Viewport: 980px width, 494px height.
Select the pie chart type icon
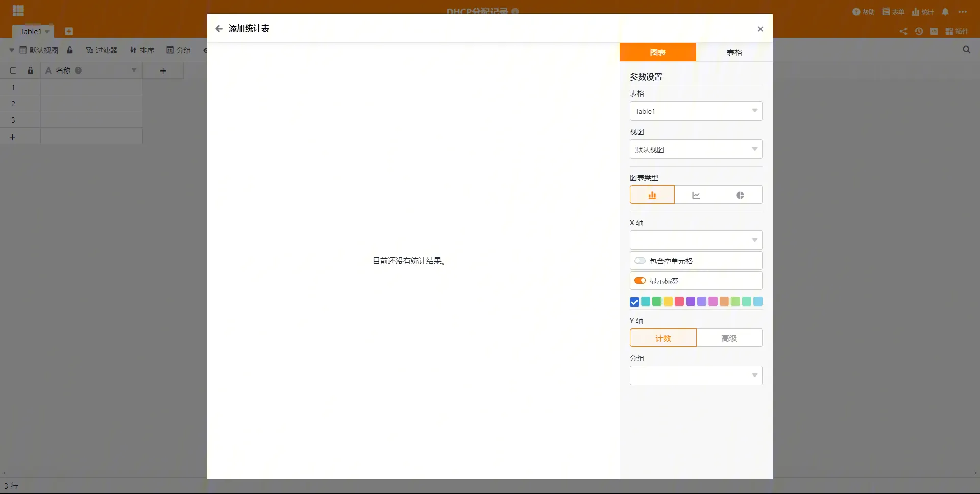pos(740,195)
